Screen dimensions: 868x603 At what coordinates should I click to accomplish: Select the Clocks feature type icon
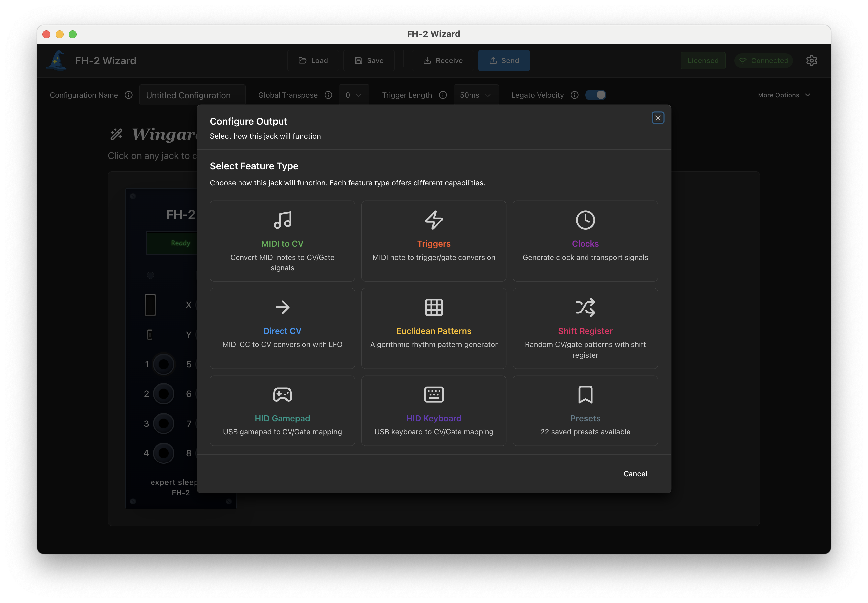pyautogui.click(x=585, y=220)
